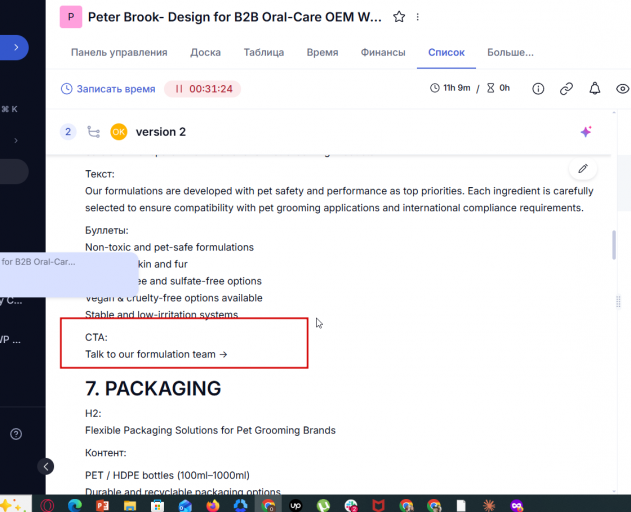Open Microsoft Edge from taskbar

pos(75,505)
